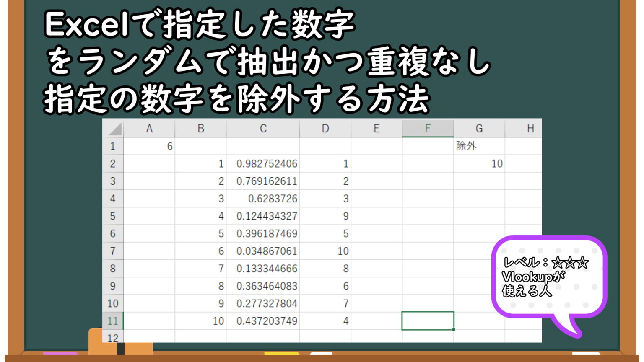Select cell B11 containing 10
The height and width of the screenshot is (362, 644).
(201, 321)
